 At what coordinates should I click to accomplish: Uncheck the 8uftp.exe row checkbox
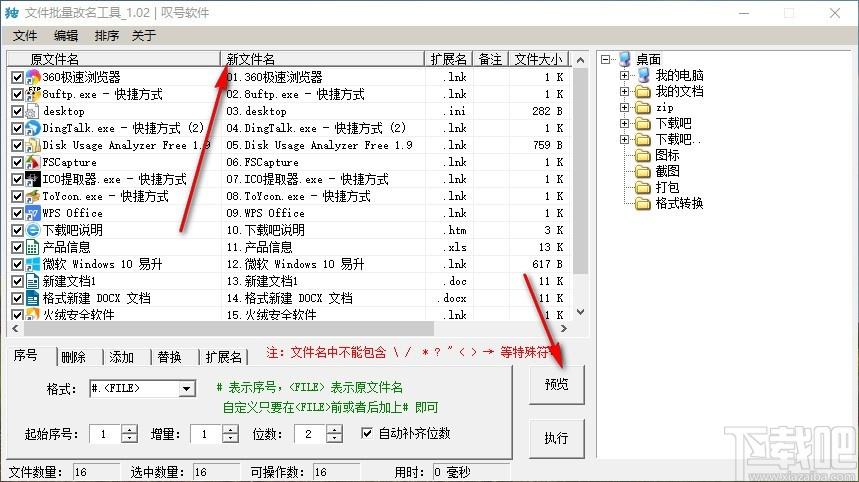click(x=17, y=94)
